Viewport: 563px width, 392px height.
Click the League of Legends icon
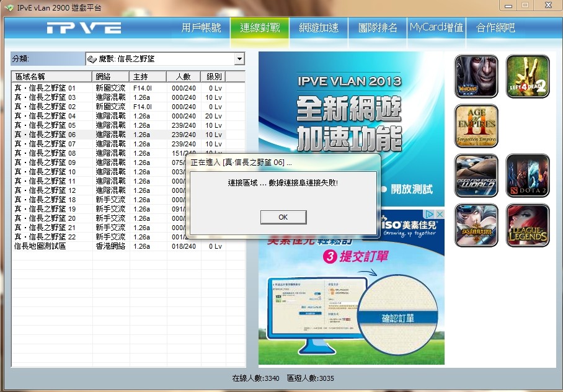tap(528, 225)
